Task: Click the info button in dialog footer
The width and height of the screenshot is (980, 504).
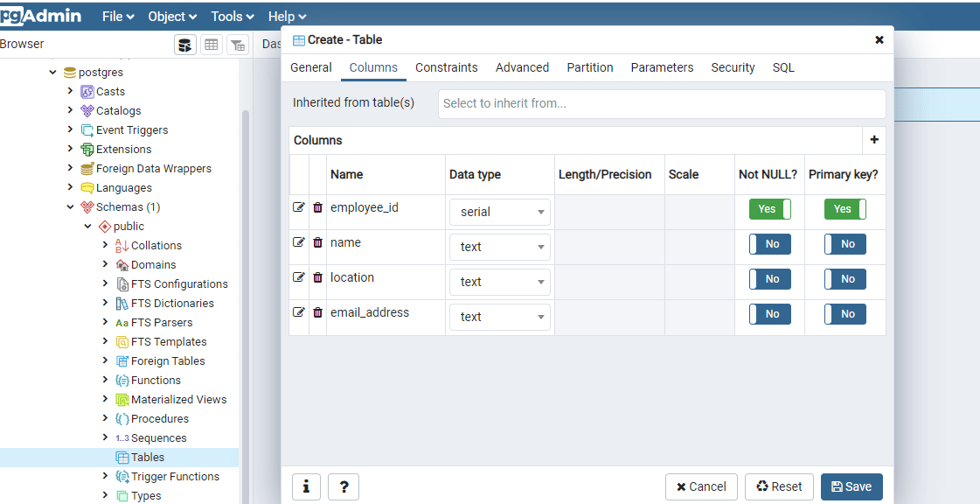Action: 306,486
